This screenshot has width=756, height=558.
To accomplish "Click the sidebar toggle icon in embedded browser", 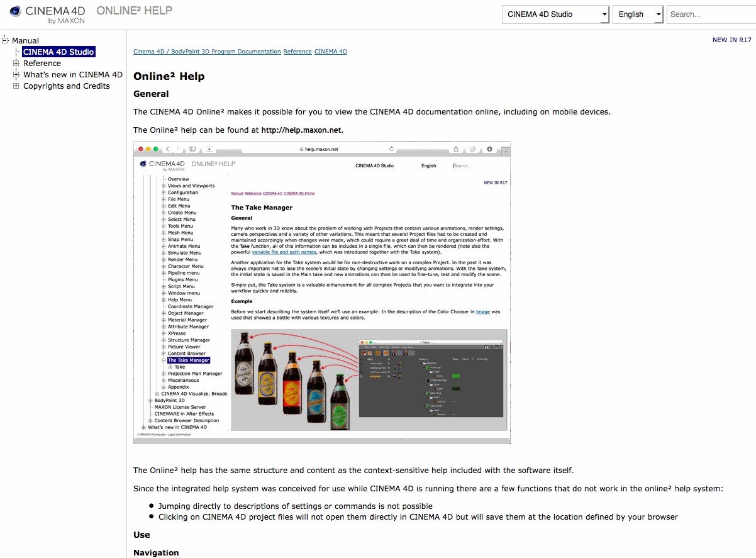I will coord(192,149).
